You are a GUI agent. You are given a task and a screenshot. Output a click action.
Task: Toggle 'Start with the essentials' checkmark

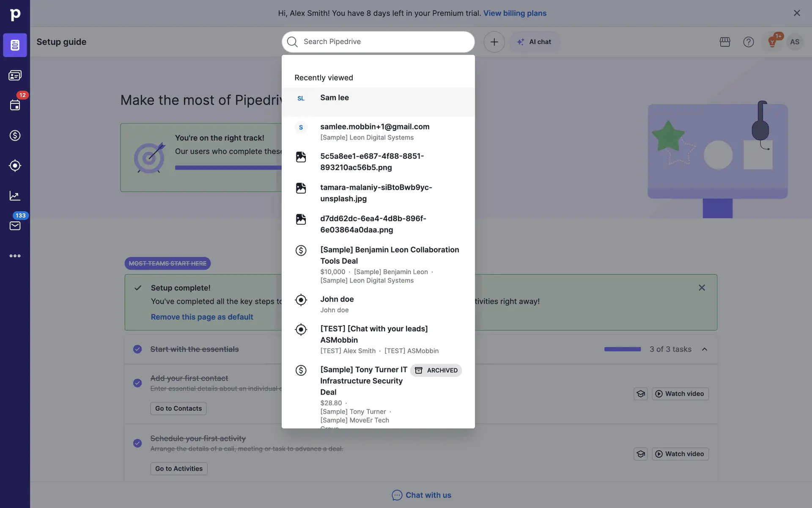click(137, 349)
